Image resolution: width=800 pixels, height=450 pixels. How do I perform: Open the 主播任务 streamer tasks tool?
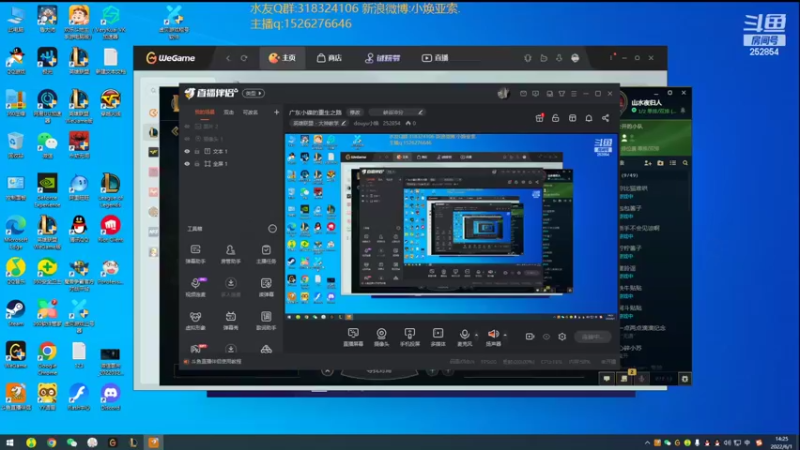[266, 254]
